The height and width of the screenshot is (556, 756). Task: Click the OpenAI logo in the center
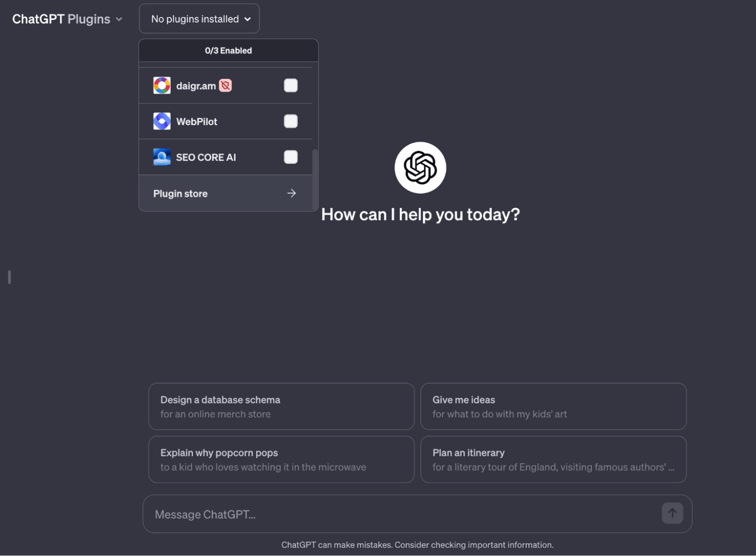[x=420, y=167]
